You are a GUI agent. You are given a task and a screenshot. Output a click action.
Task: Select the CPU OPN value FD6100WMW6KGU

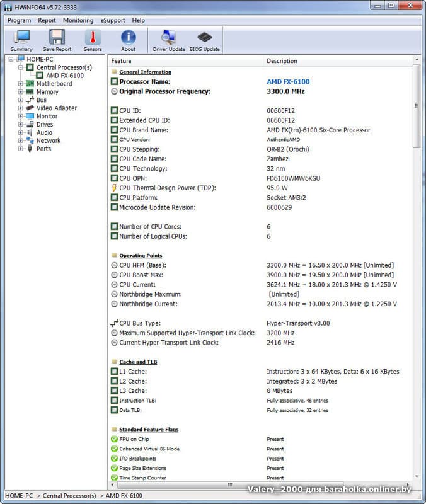tap(293, 178)
